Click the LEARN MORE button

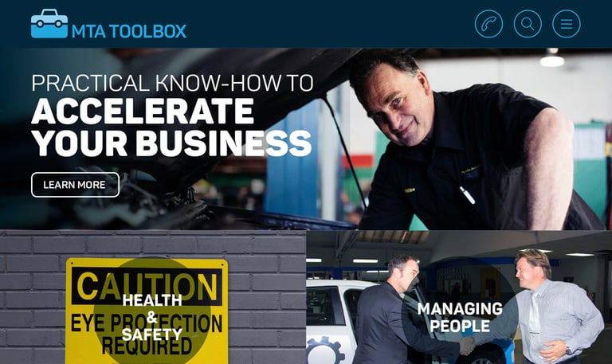(75, 185)
